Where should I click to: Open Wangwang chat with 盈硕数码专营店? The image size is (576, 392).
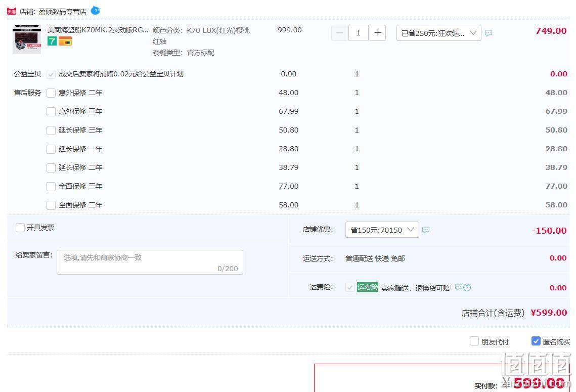[95, 11]
